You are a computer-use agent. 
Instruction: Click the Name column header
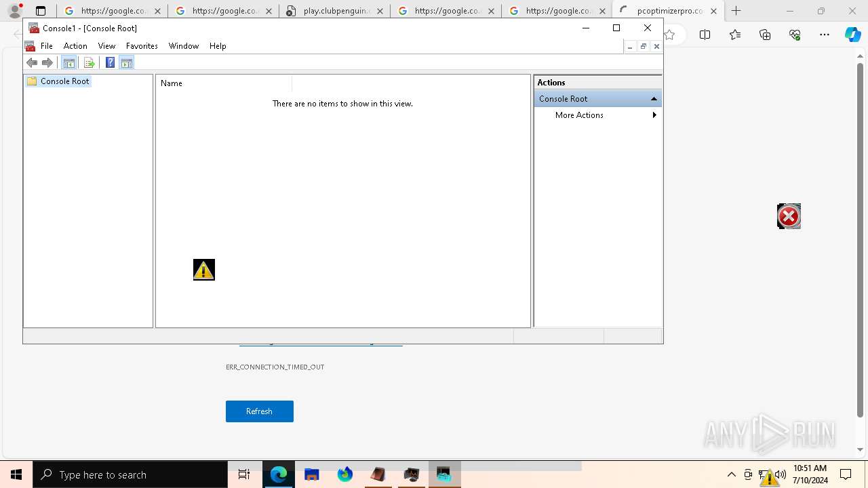(x=224, y=83)
